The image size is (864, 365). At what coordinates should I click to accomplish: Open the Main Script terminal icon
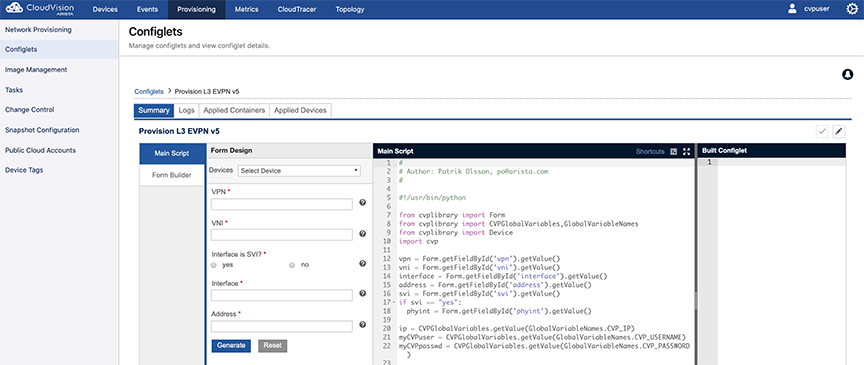pos(673,151)
